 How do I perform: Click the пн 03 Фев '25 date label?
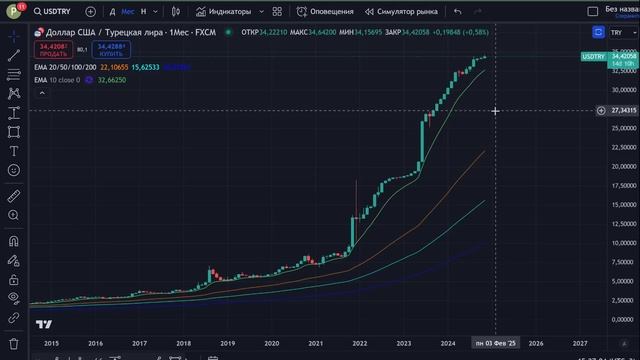tap(496, 344)
